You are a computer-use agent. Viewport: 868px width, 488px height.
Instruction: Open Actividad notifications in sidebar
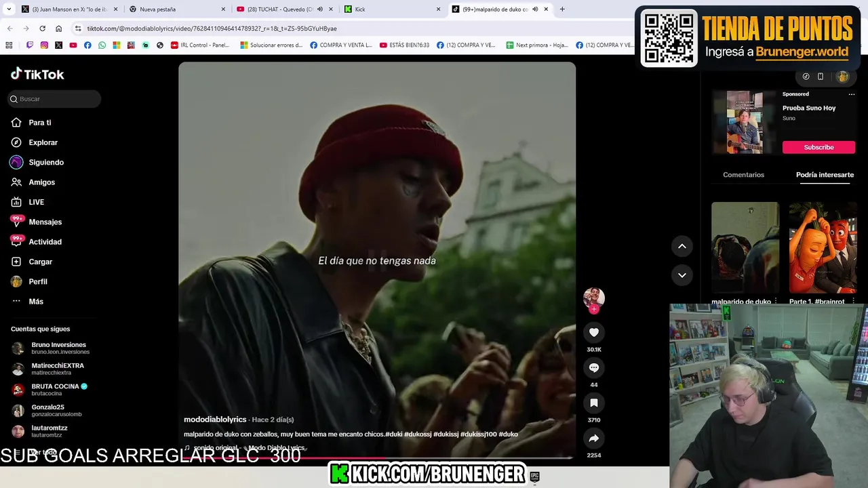(37, 242)
